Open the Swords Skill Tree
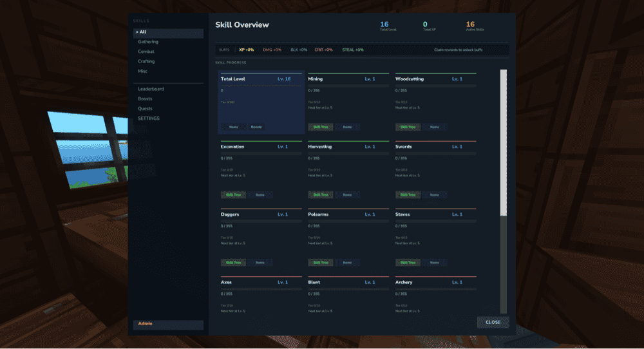Image resolution: width=644 pixels, height=349 pixels. pyautogui.click(x=408, y=195)
